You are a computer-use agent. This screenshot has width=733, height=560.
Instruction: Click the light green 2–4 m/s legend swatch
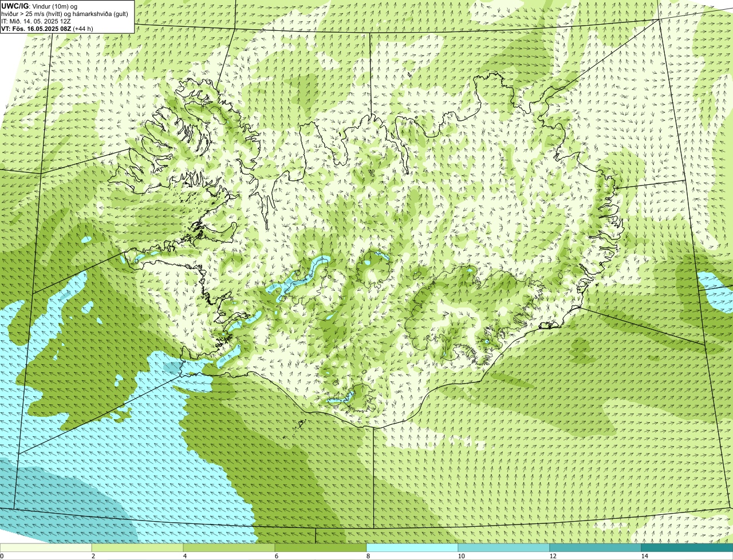(x=137, y=548)
